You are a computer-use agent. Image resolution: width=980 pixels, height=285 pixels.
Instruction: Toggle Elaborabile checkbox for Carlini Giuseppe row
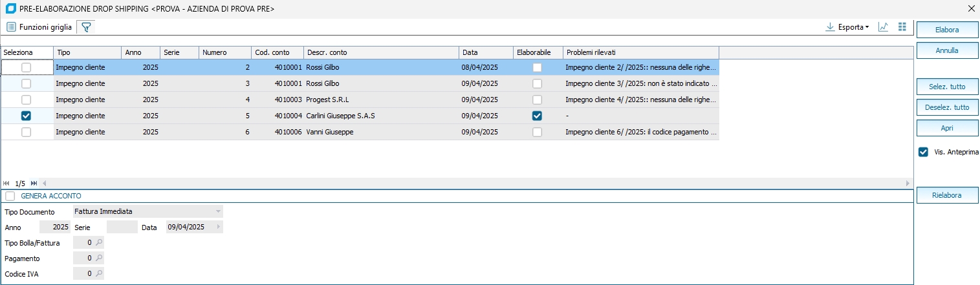537,116
